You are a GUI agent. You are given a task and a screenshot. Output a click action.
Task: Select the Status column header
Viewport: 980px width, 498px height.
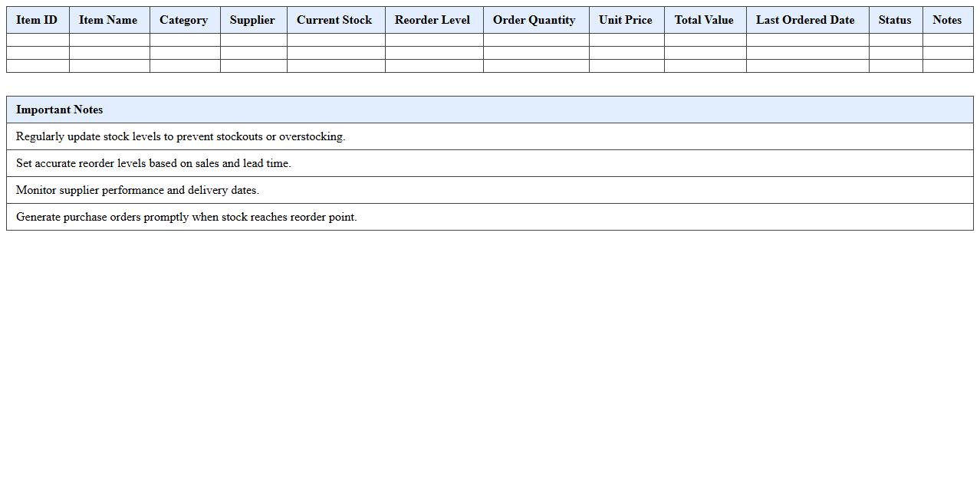click(x=894, y=20)
